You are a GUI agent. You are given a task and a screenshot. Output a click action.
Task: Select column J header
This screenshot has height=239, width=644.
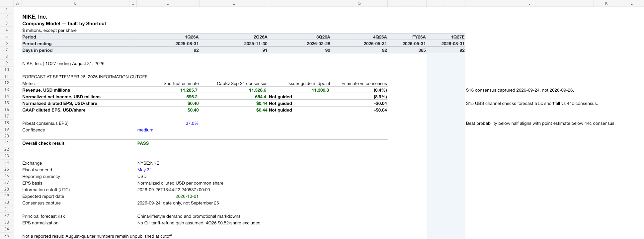[529, 3]
